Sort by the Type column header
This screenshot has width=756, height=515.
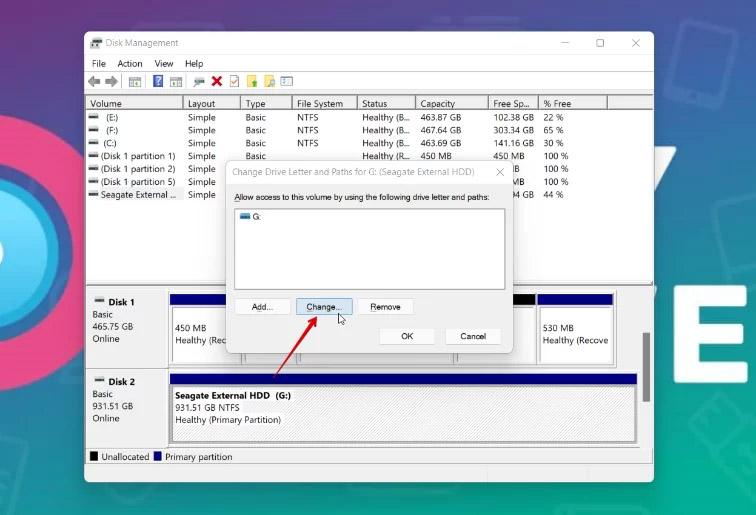(x=266, y=103)
